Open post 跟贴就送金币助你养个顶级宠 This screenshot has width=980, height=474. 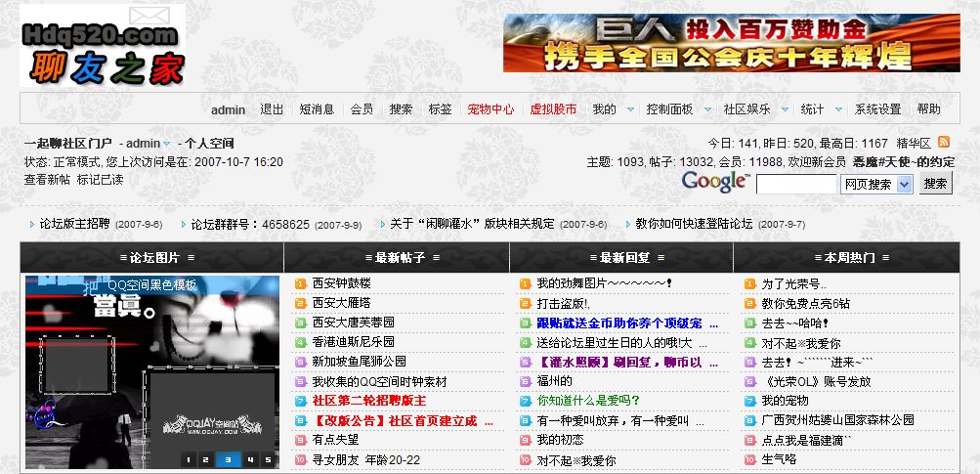(627, 323)
